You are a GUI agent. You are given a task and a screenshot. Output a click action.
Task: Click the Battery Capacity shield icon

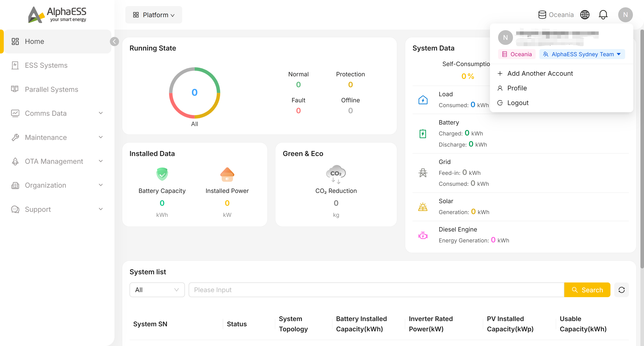click(x=162, y=174)
